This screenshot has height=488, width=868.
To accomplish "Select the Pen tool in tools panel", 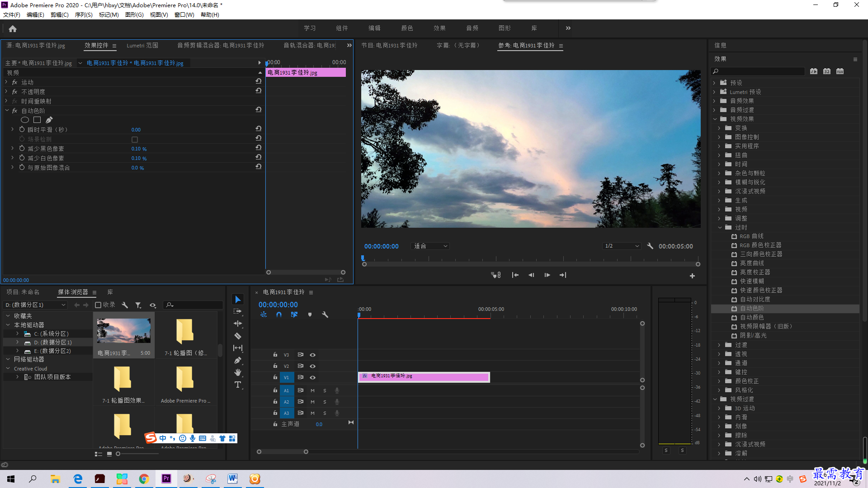I will point(238,360).
